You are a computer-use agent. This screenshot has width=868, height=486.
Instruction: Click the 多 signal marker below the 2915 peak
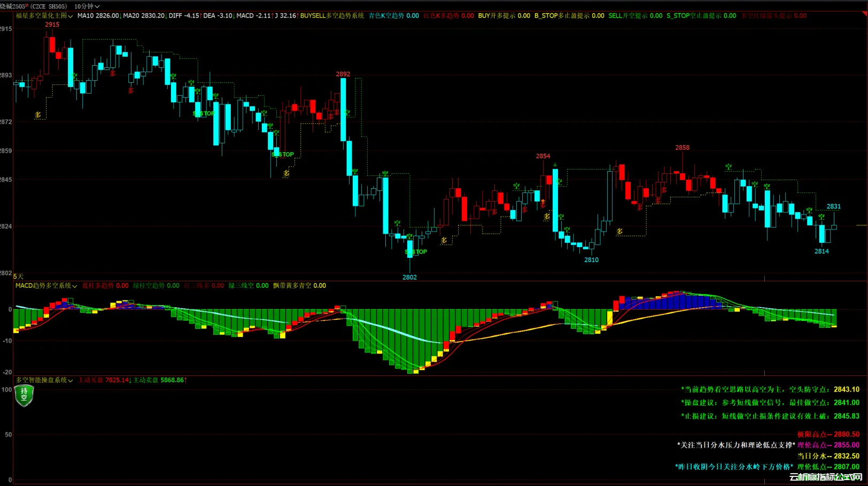point(112,73)
